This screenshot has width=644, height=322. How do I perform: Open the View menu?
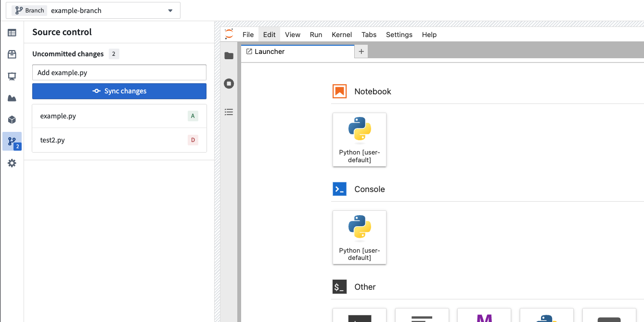[293, 35]
